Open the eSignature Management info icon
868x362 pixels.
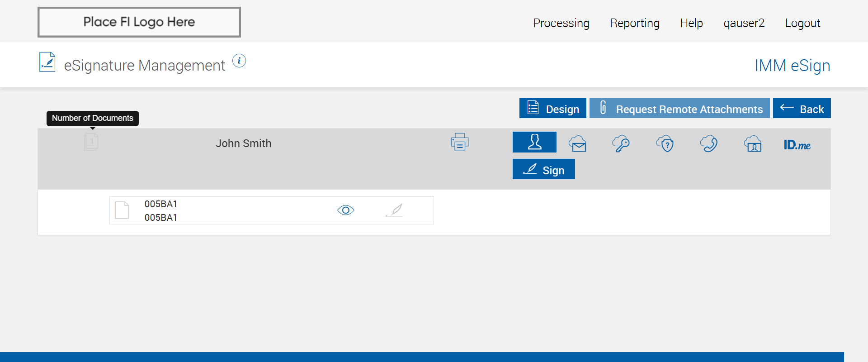(239, 61)
